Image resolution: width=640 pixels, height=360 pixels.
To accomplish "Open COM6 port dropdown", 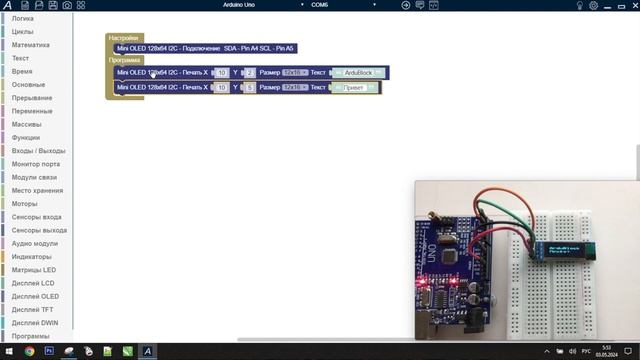I will coord(343,5).
